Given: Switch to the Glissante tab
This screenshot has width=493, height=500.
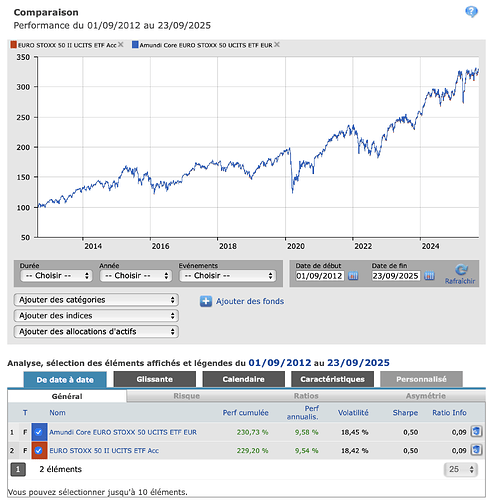Looking at the screenshot, I should (155, 379).
